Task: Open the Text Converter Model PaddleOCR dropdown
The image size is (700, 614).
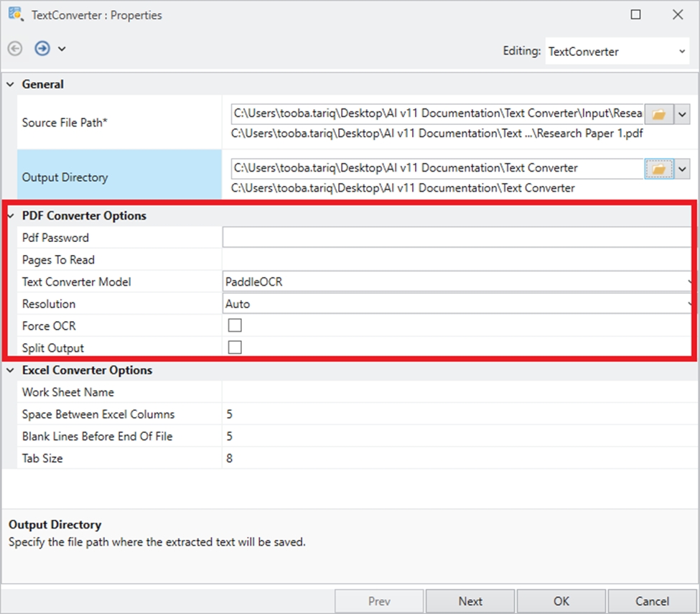Action: pos(457,282)
